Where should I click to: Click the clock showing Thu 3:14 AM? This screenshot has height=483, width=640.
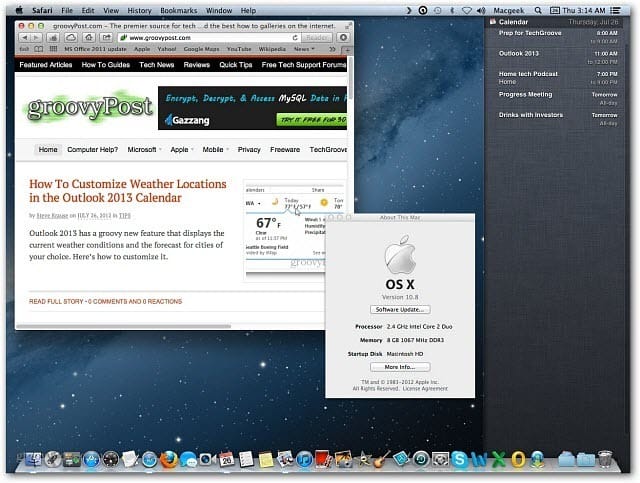pos(584,11)
